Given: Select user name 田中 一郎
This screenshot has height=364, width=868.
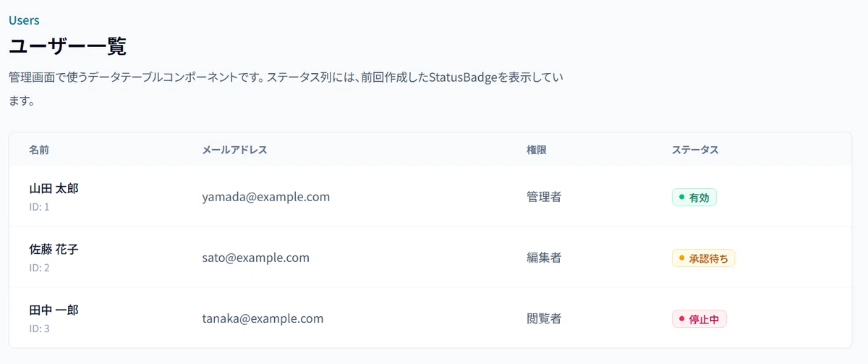Looking at the screenshot, I should tap(54, 310).
